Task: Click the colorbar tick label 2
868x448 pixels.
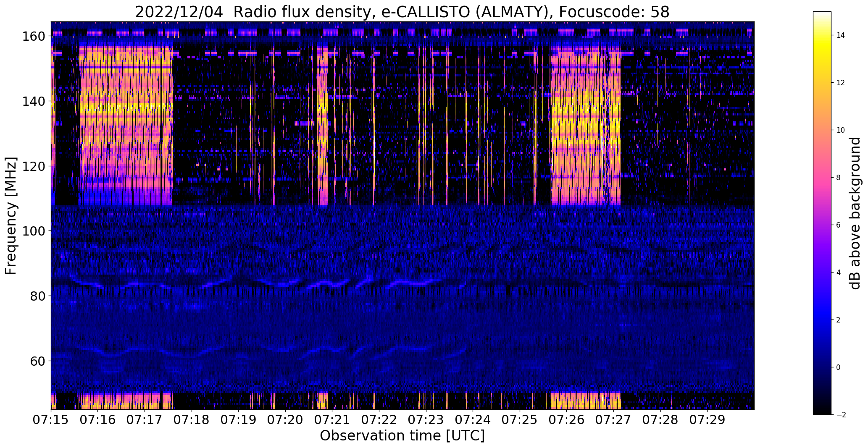Action: click(x=838, y=320)
